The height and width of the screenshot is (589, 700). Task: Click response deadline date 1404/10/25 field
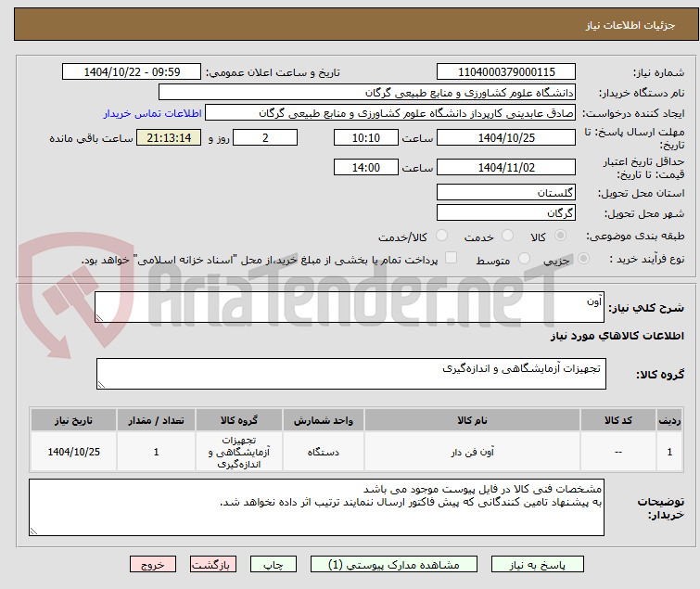coord(506,137)
